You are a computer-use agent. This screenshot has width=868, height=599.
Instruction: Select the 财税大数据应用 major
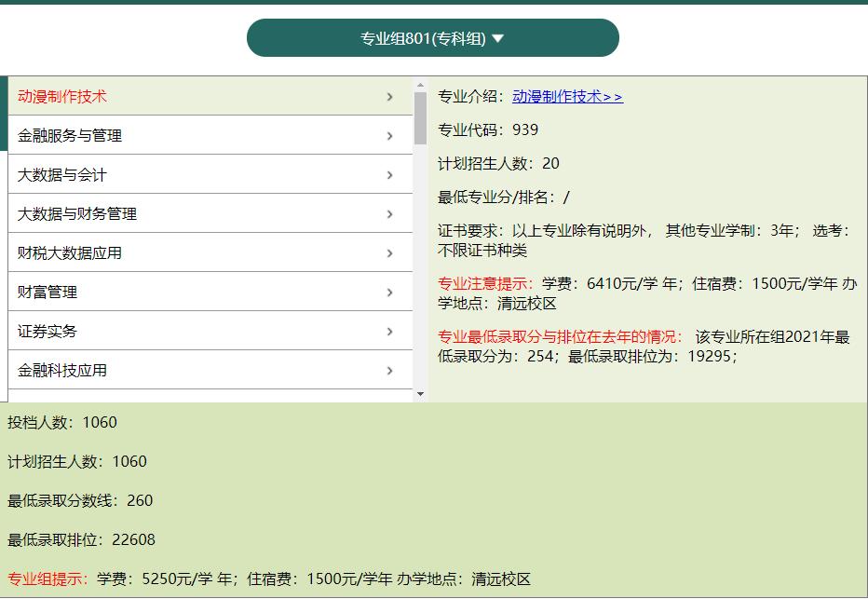coord(186,252)
